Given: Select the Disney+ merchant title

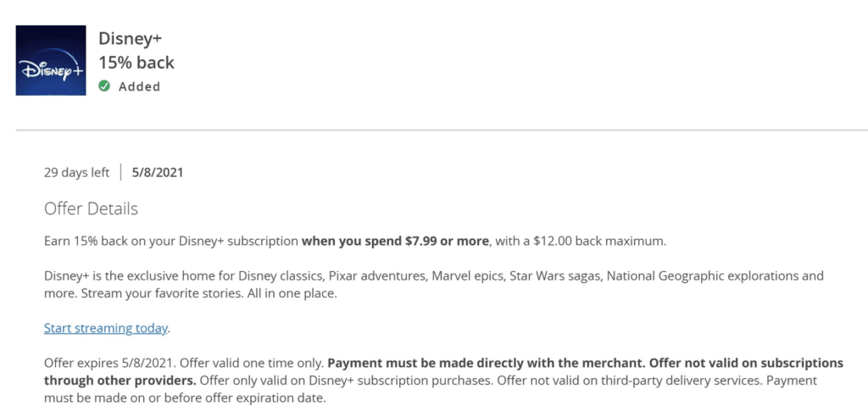Looking at the screenshot, I should [130, 39].
